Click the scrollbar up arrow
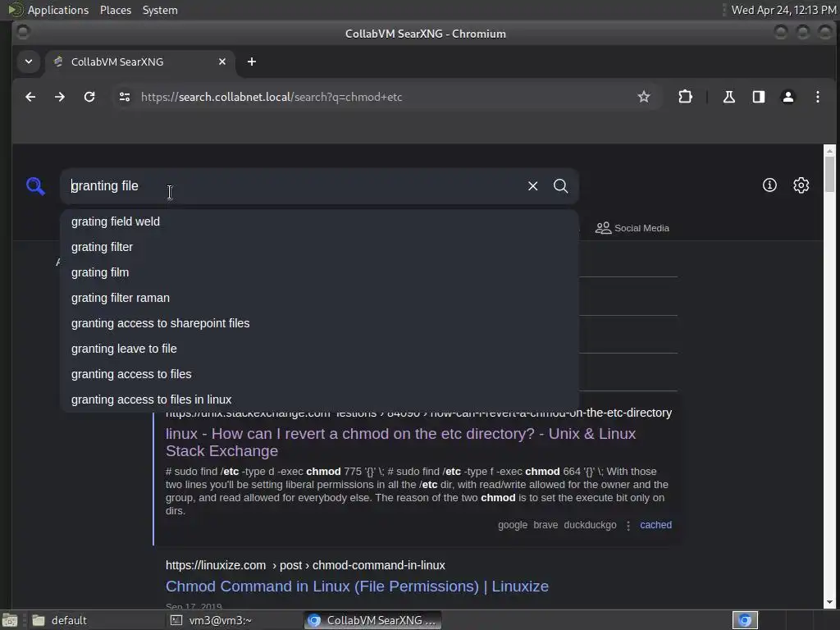This screenshot has height=630, width=840. pyautogui.click(x=829, y=151)
